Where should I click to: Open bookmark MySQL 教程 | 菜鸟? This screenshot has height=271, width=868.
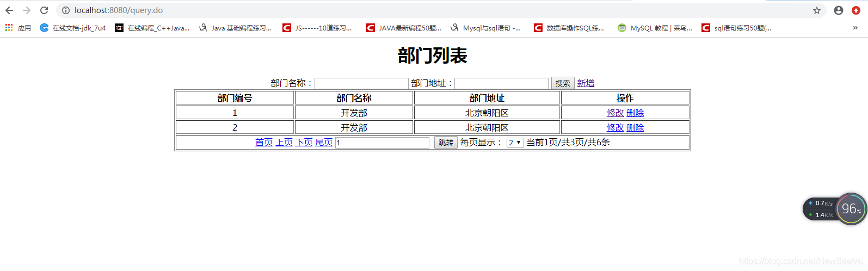(655, 28)
